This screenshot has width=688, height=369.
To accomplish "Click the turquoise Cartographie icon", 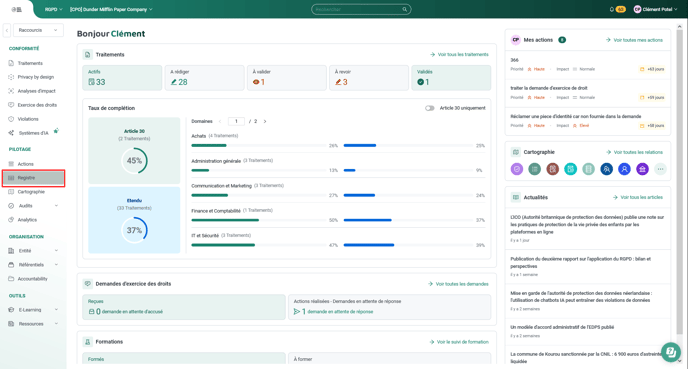I will 570,169.
